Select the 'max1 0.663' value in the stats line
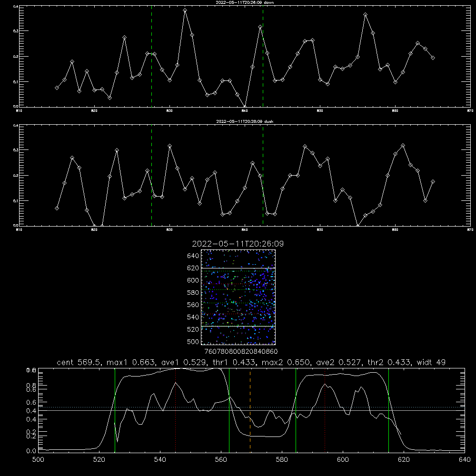Viewport: 476px width, 476px height. click(131, 362)
